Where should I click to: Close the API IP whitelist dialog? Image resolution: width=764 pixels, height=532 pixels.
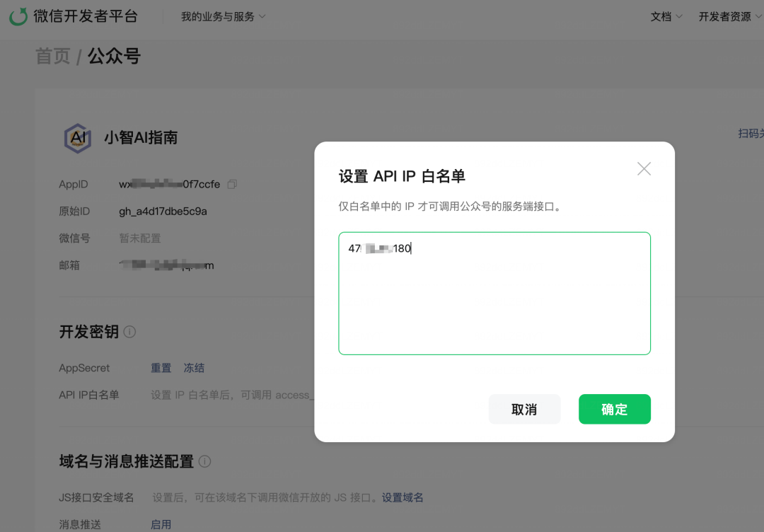(x=644, y=169)
